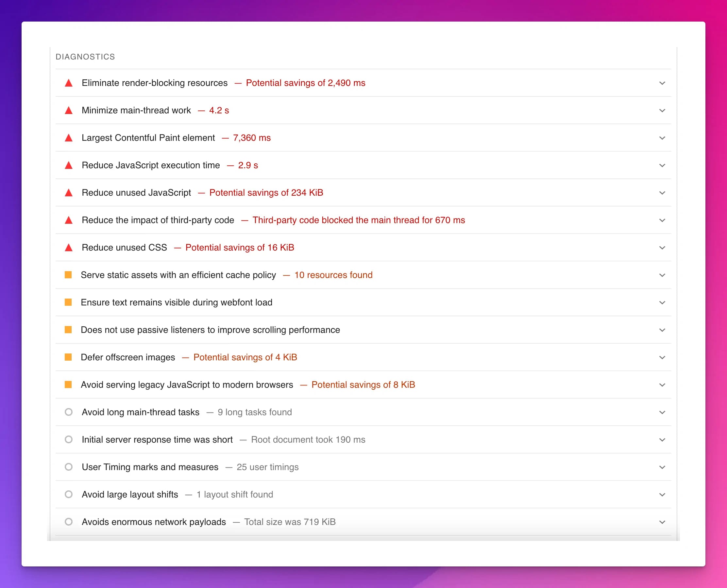Click orange square beside efficient cache policy audit
Viewport: 727px width, 588px height.
tap(68, 275)
